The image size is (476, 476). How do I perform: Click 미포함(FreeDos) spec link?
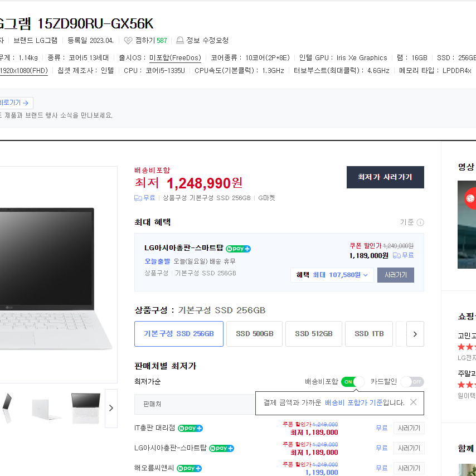(175, 58)
